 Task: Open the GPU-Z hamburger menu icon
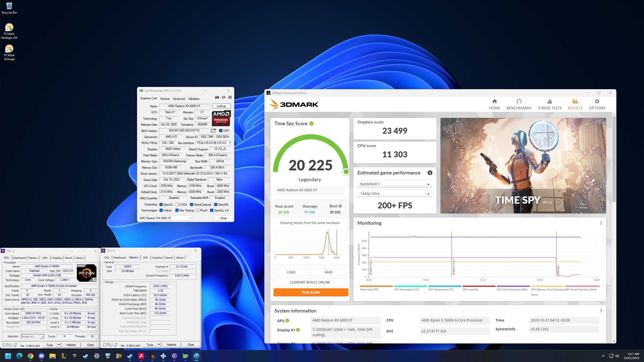point(230,98)
